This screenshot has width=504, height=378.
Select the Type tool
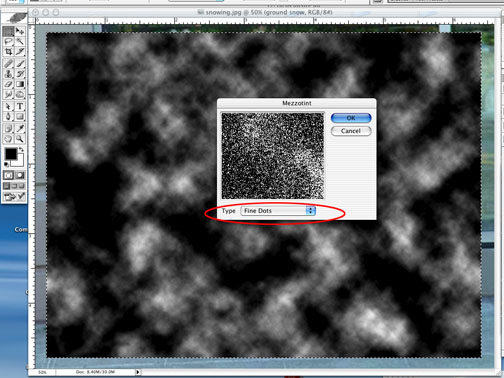point(20,106)
